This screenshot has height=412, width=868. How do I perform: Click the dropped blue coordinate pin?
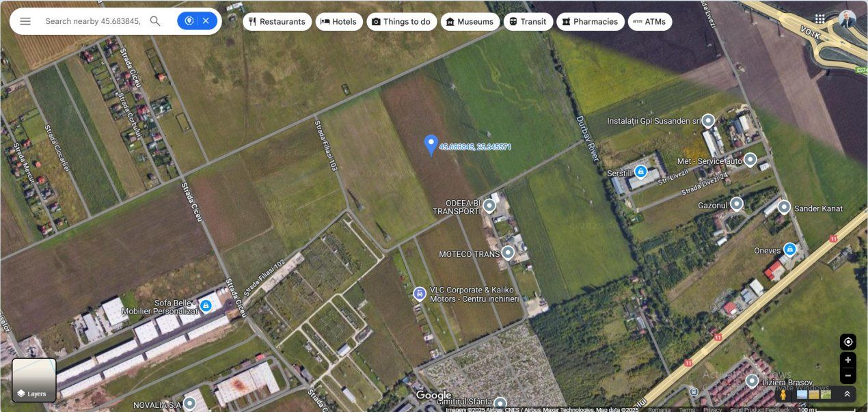coord(431,145)
